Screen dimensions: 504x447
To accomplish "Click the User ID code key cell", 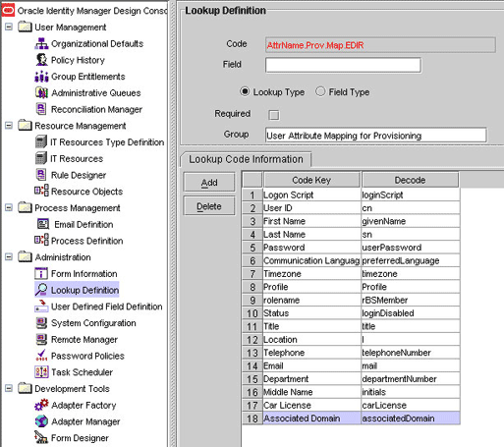I will (311, 208).
